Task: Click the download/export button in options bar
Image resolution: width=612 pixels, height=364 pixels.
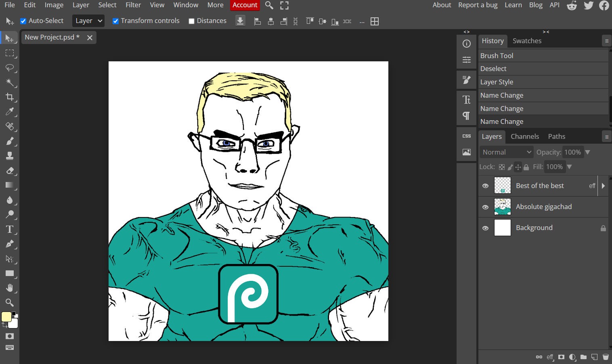Action: click(x=240, y=21)
